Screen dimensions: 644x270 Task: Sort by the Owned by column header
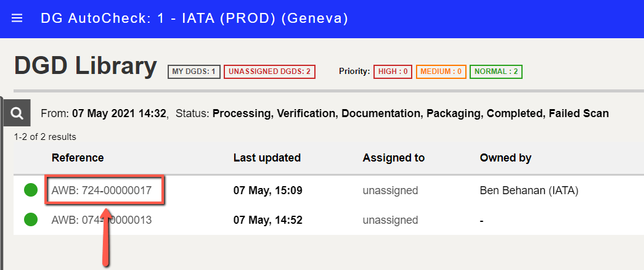(505, 158)
